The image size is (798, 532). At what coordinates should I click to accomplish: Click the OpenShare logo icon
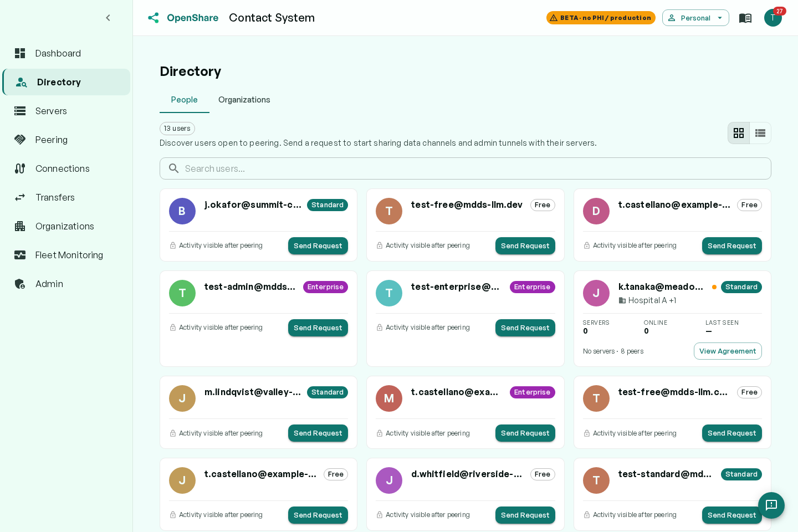pyautogui.click(x=154, y=18)
